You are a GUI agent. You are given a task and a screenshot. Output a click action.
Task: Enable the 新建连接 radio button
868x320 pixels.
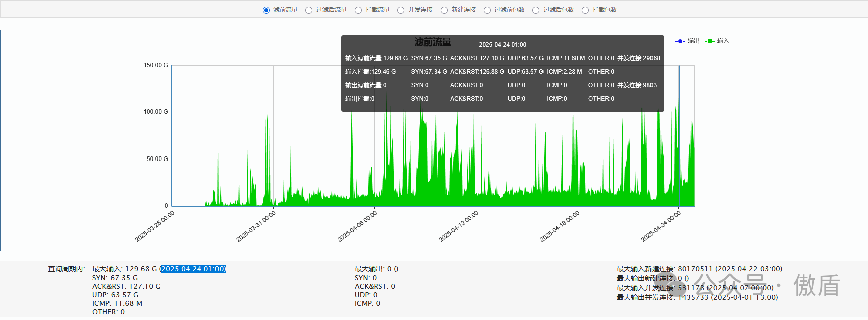coord(444,10)
